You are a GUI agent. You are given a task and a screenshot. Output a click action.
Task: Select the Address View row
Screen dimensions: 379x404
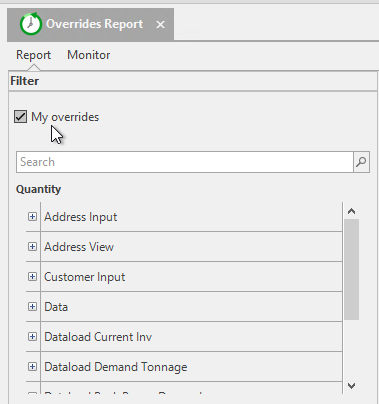[191, 247]
